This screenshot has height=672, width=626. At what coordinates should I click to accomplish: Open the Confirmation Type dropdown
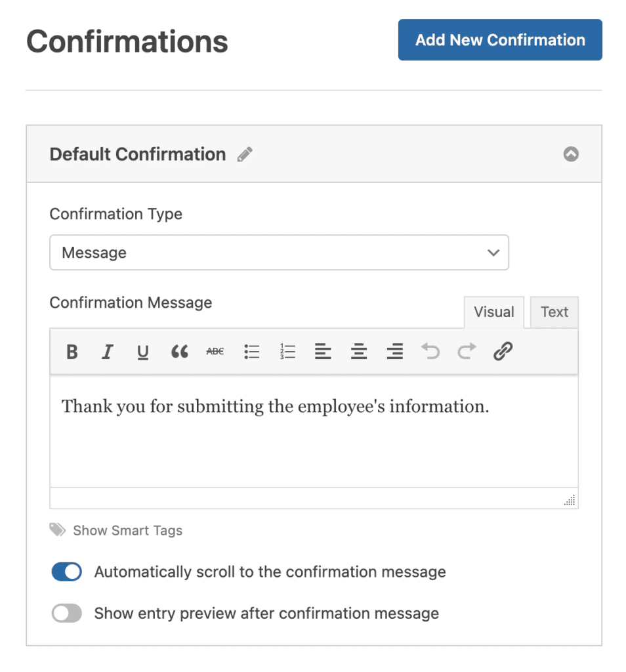tap(279, 253)
